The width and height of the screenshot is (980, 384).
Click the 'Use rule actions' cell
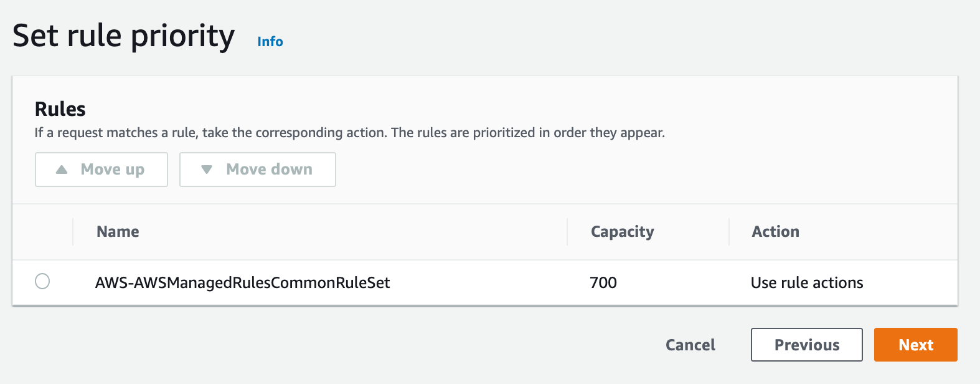coord(807,283)
